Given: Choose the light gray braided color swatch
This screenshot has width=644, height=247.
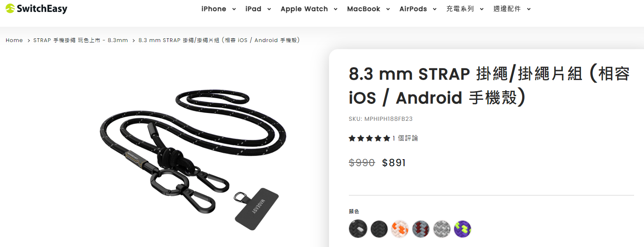Looking at the screenshot, I should click(442, 229).
